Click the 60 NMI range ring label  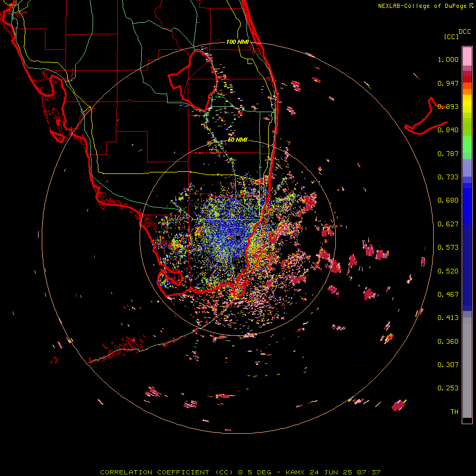click(x=237, y=140)
